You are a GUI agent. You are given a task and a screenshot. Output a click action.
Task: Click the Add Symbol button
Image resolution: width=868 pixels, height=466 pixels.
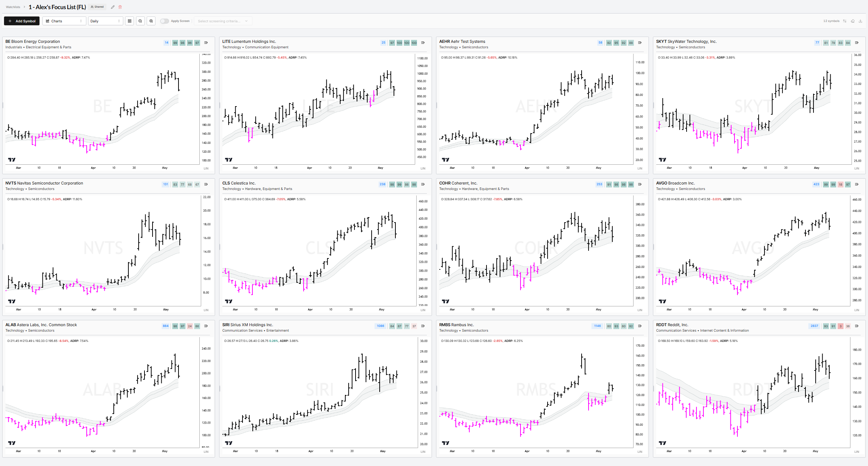point(22,21)
